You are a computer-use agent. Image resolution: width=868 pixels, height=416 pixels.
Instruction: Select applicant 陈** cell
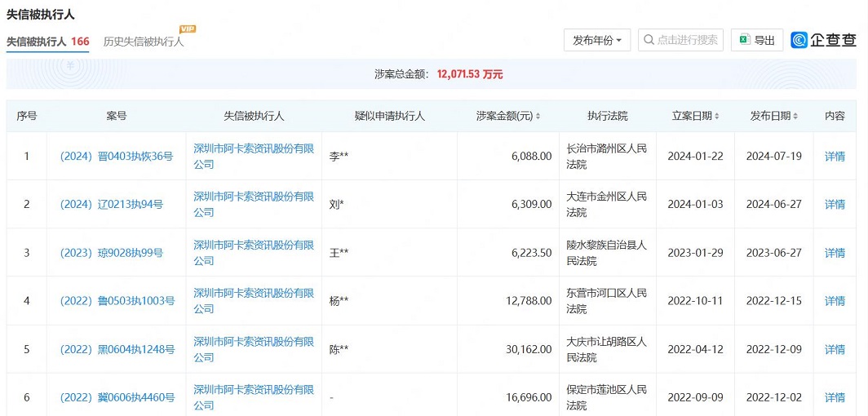(x=389, y=350)
